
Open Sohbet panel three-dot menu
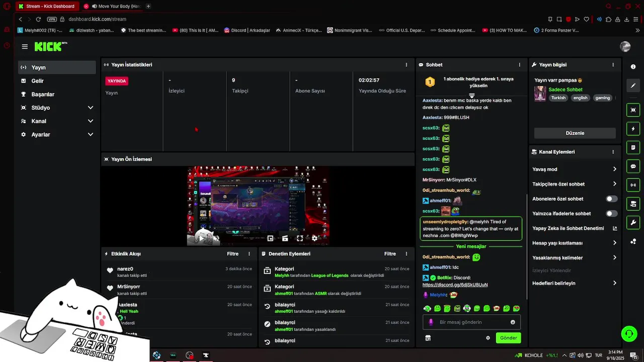click(x=520, y=65)
